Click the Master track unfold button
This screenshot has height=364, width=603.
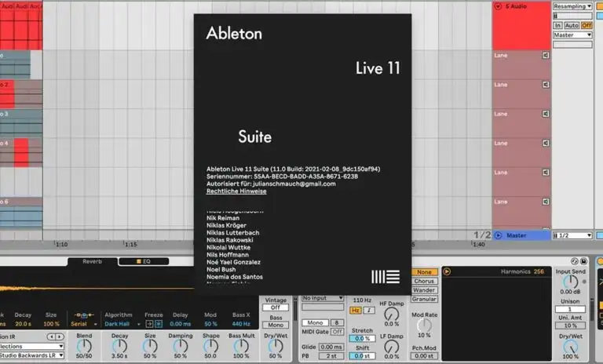[498, 235]
